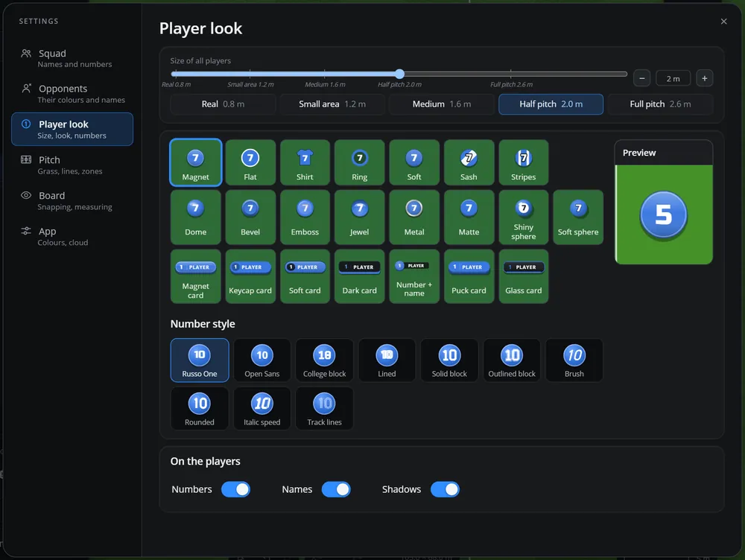The height and width of the screenshot is (560, 745).
Task: Pick College block number style
Action: pos(324,360)
